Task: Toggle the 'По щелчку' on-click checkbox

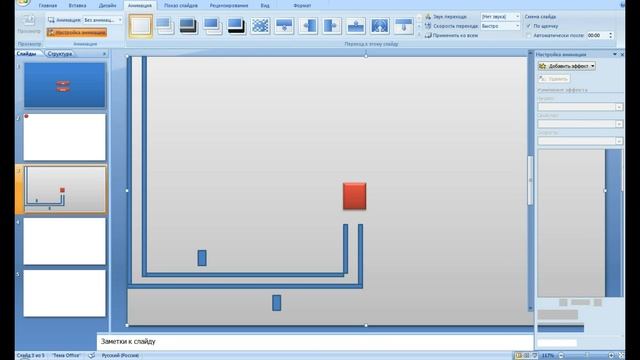Action: [x=529, y=26]
